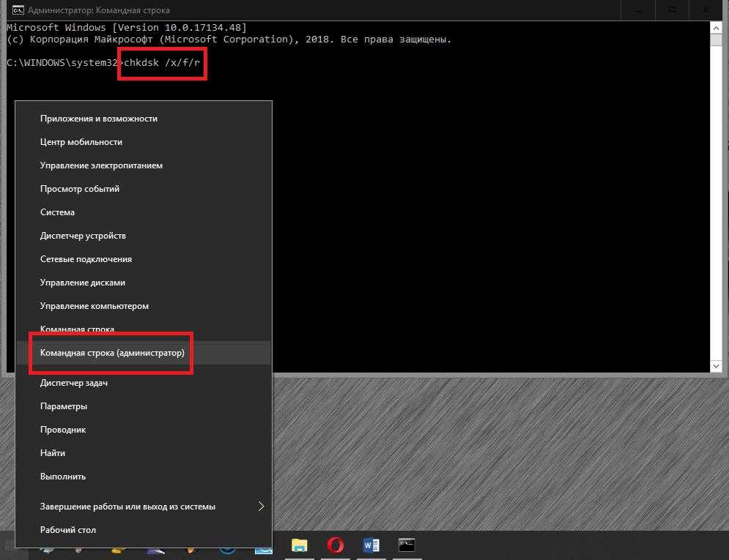The height and width of the screenshot is (560, 729).
Task: Expand the 'Завершение работы или выход из системы' submenu arrow
Action: coord(261,506)
